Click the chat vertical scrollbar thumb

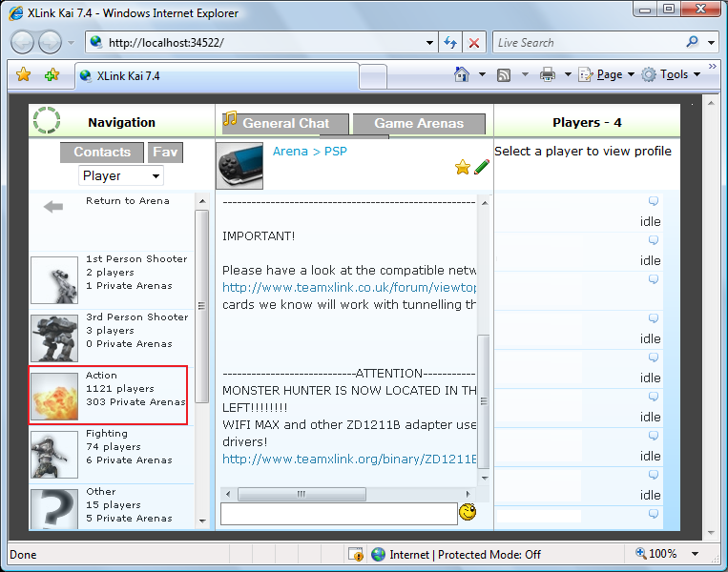(484, 401)
